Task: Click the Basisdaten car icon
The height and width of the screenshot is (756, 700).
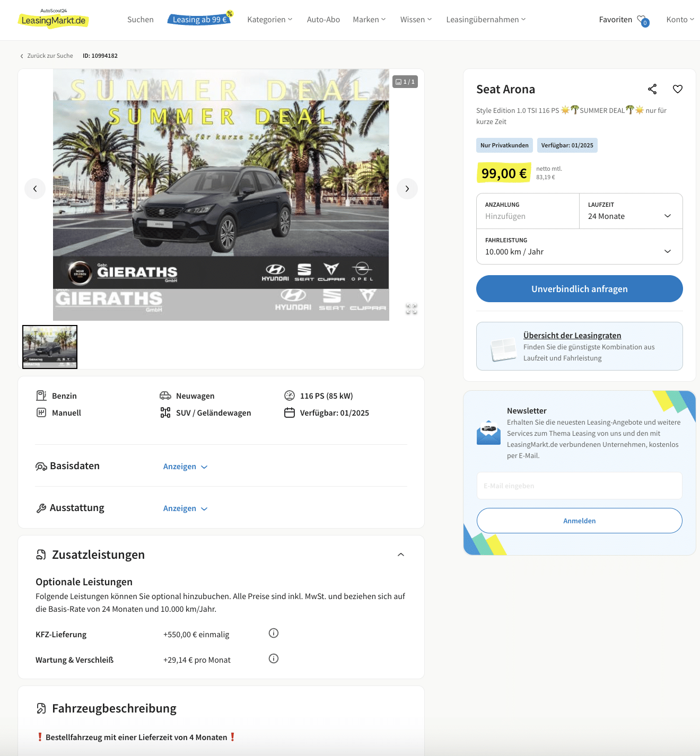Action: click(41, 467)
